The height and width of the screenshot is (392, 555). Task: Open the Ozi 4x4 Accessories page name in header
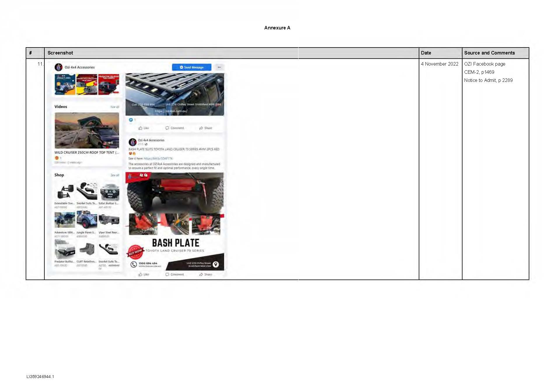coord(80,67)
